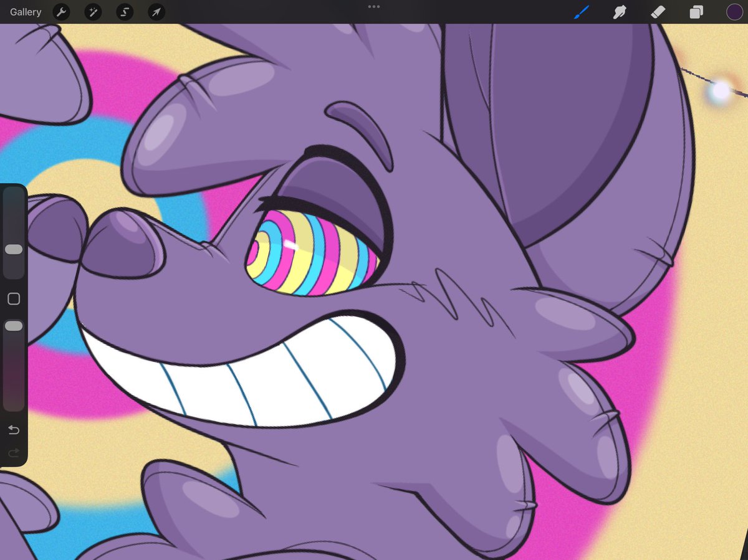Redo the last undone action

point(14,453)
